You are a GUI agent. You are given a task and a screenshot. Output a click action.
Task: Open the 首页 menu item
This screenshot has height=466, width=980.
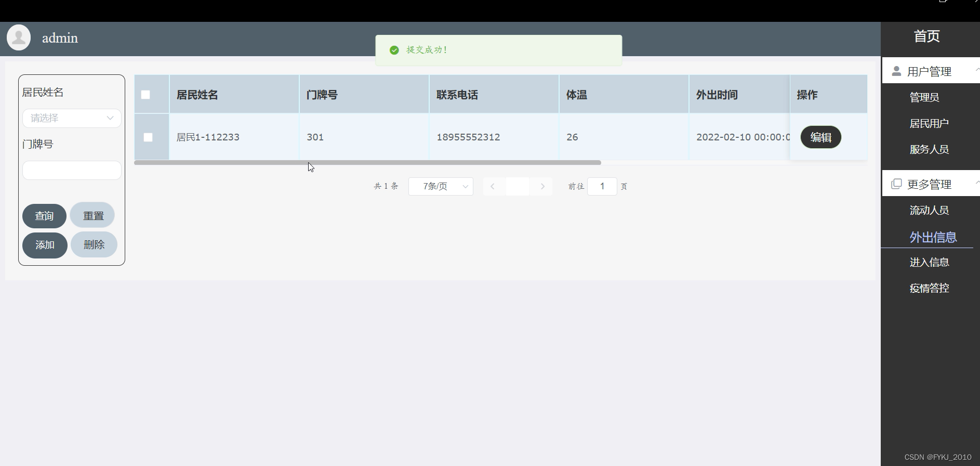pos(926,36)
